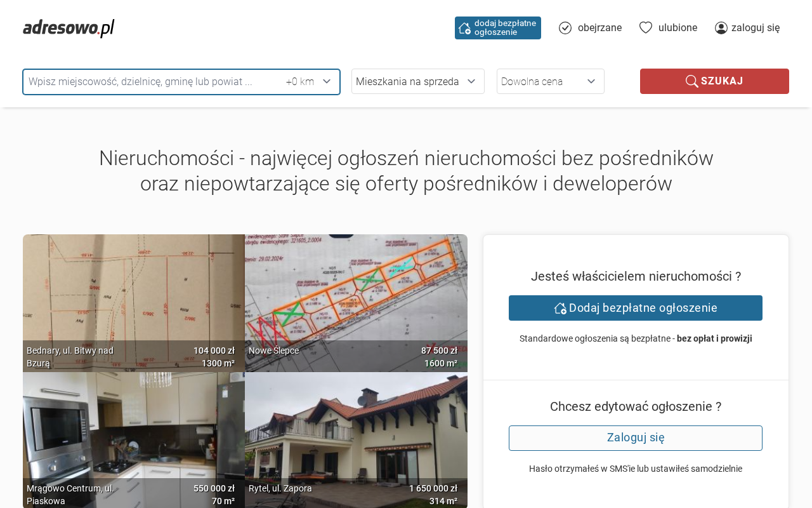The width and height of the screenshot is (812, 508).
Task: Go to zaloguj się in header
Action: click(x=755, y=28)
